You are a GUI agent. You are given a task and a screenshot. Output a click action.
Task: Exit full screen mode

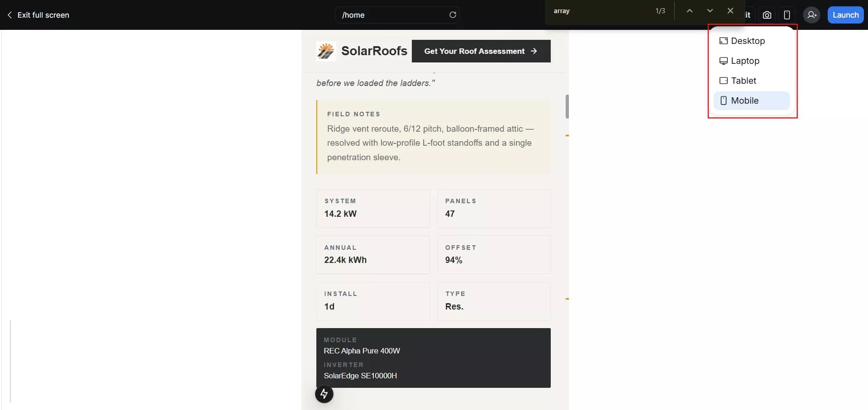click(38, 15)
